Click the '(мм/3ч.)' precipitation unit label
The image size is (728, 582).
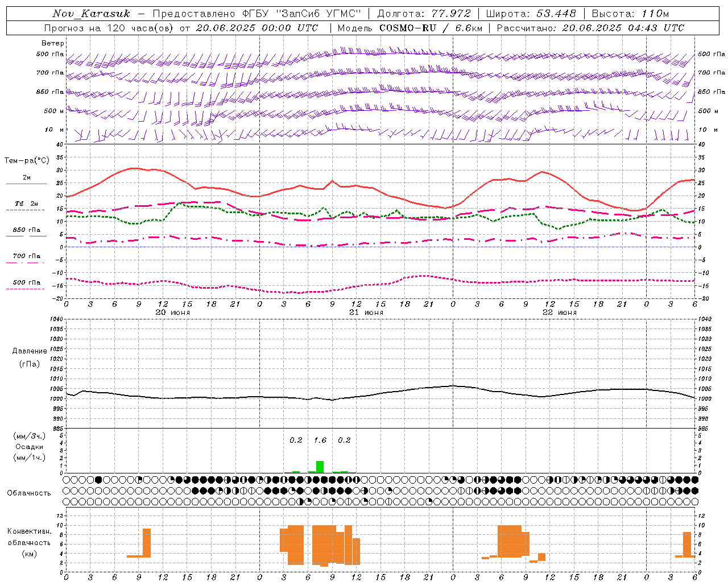(x=30, y=436)
